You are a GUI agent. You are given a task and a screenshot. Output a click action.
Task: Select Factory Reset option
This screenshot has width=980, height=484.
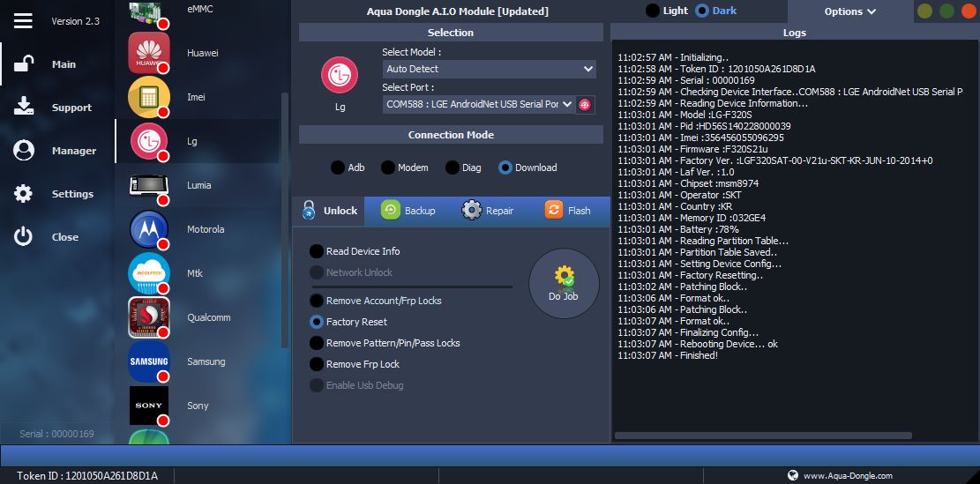pyautogui.click(x=348, y=322)
